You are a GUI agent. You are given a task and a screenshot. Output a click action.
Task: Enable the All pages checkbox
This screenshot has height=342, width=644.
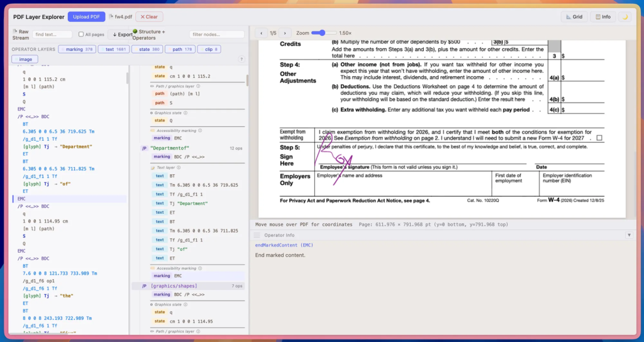[81, 35]
